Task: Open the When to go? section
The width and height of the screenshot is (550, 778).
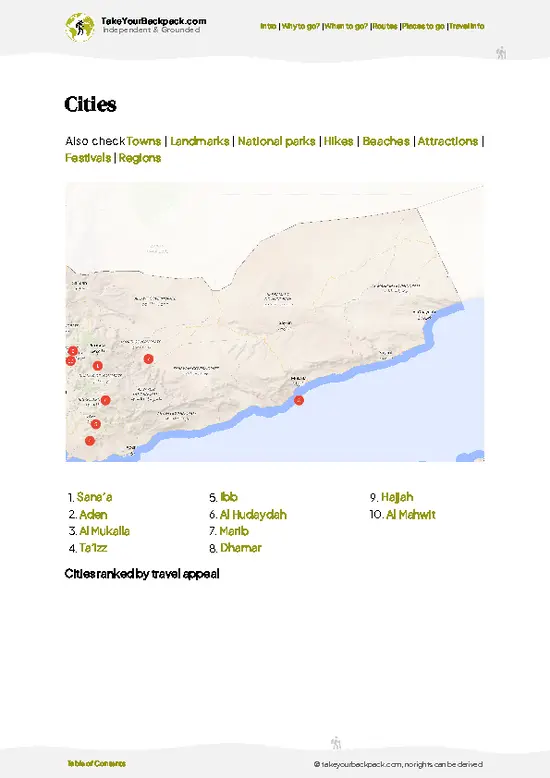Action: [x=346, y=26]
